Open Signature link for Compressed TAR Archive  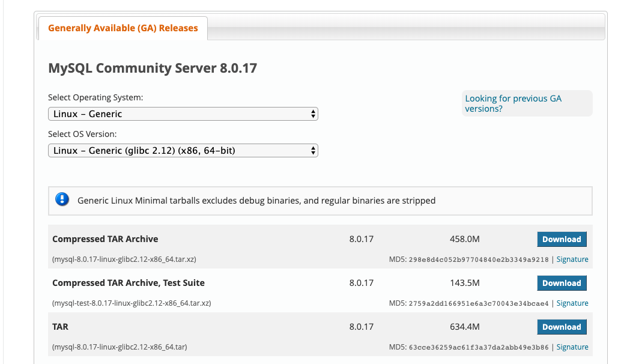coord(572,259)
